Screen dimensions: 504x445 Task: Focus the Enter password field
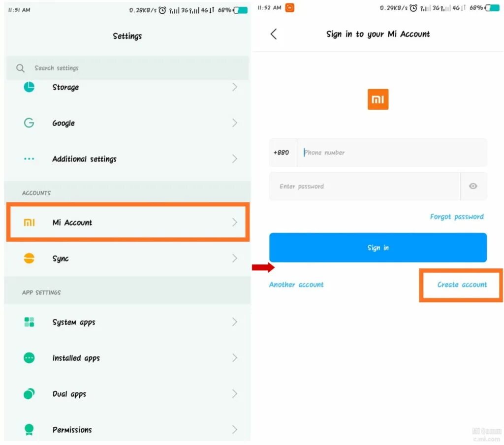coord(365,186)
